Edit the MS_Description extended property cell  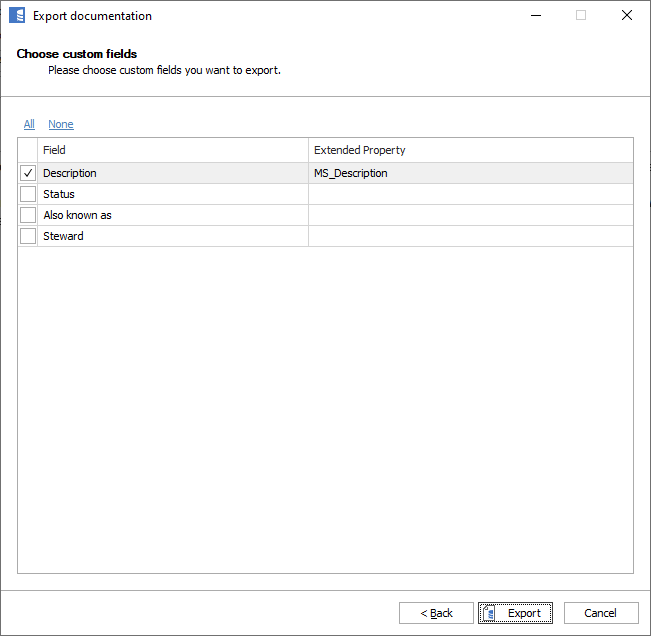[470, 173]
